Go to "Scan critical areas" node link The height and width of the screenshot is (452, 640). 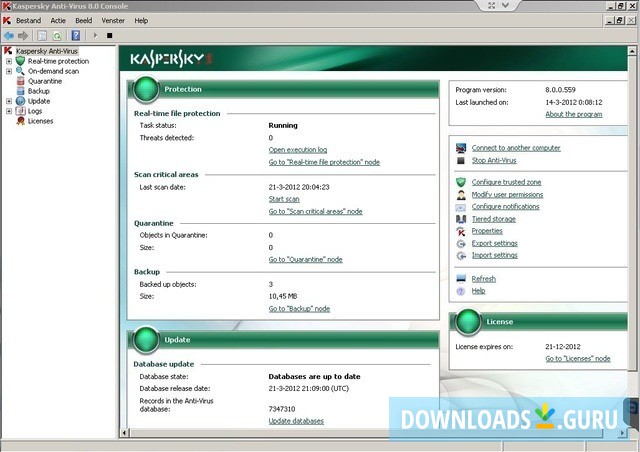coord(315,211)
